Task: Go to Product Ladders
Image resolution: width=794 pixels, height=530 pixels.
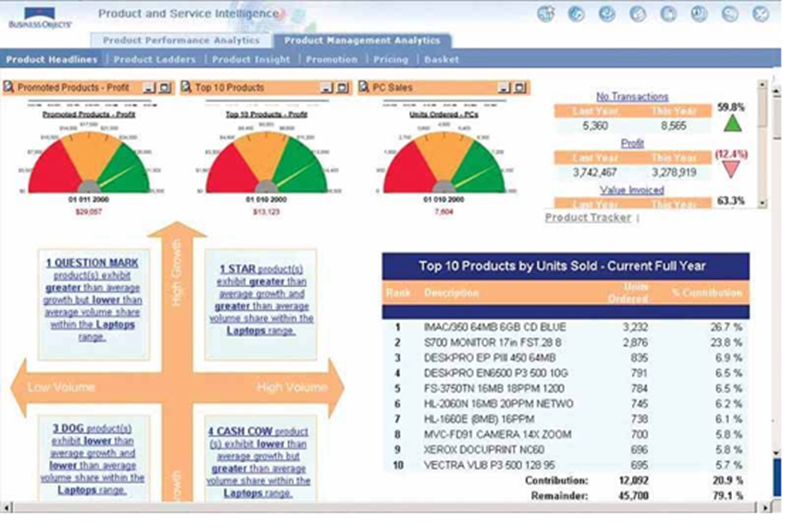Action: tap(154, 59)
